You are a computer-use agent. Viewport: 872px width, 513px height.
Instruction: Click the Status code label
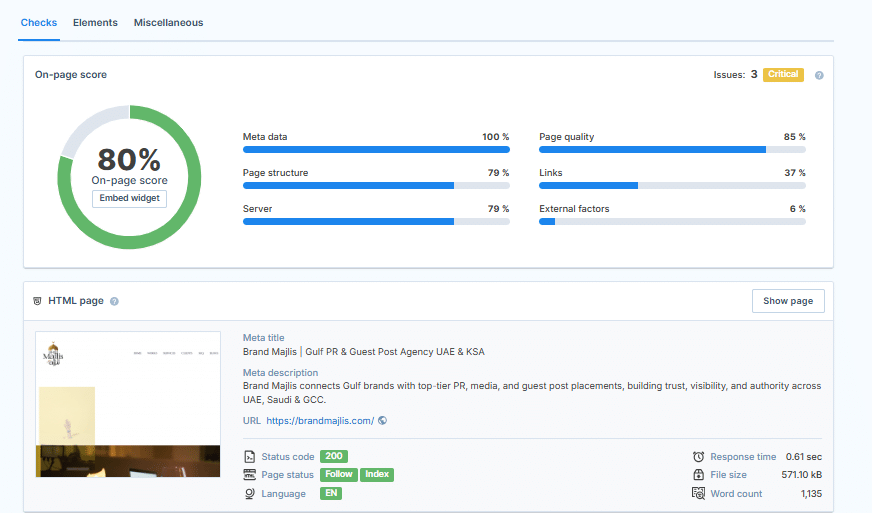pos(288,457)
